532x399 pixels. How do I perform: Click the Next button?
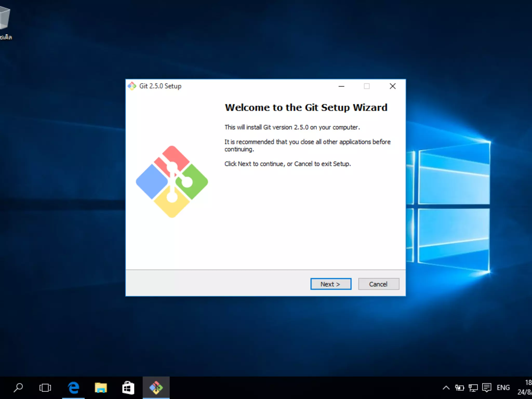331,284
